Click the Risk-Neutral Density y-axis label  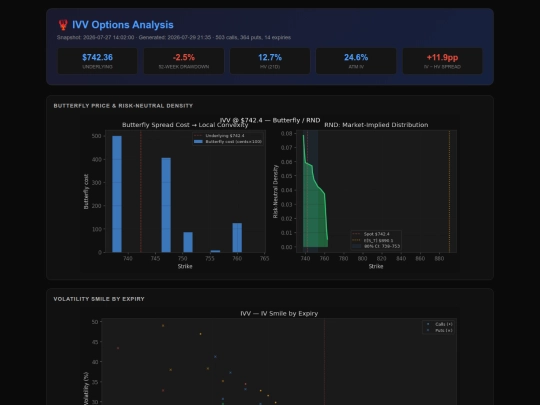[275, 191]
